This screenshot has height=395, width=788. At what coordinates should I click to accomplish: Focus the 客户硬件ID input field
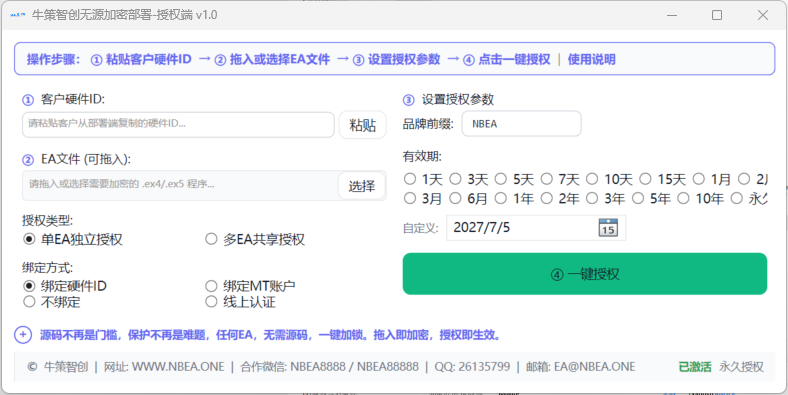(x=178, y=125)
